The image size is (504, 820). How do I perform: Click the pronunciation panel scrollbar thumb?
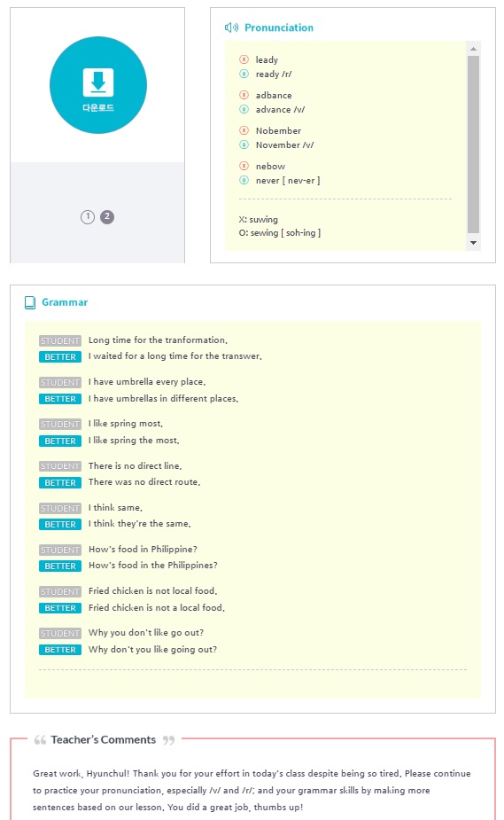(x=473, y=144)
